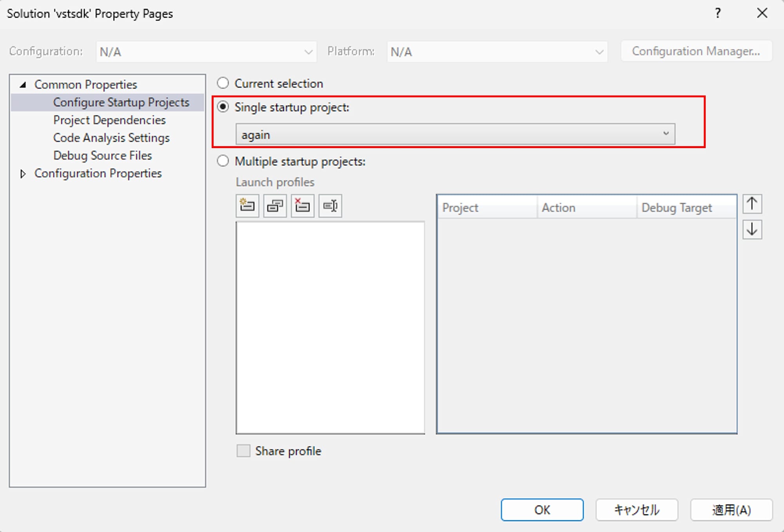The height and width of the screenshot is (532, 784).
Task: Close the Property Pages dialog
Action: coord(762,13)
